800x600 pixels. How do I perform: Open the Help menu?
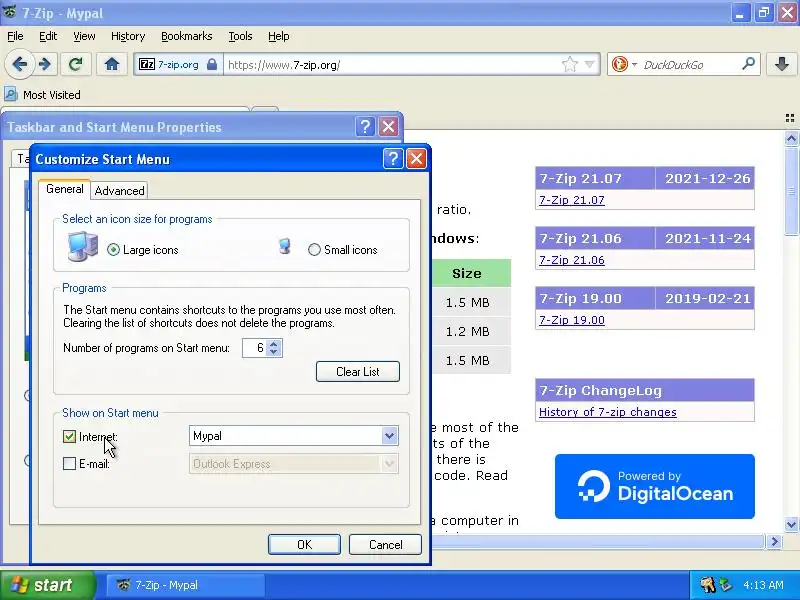point(279,36)
